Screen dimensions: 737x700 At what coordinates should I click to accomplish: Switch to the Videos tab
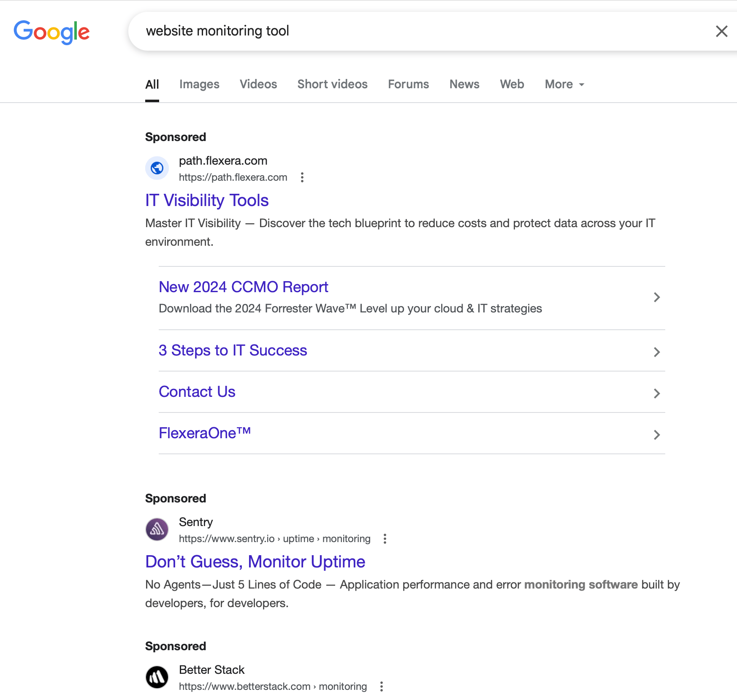point(258,84)
